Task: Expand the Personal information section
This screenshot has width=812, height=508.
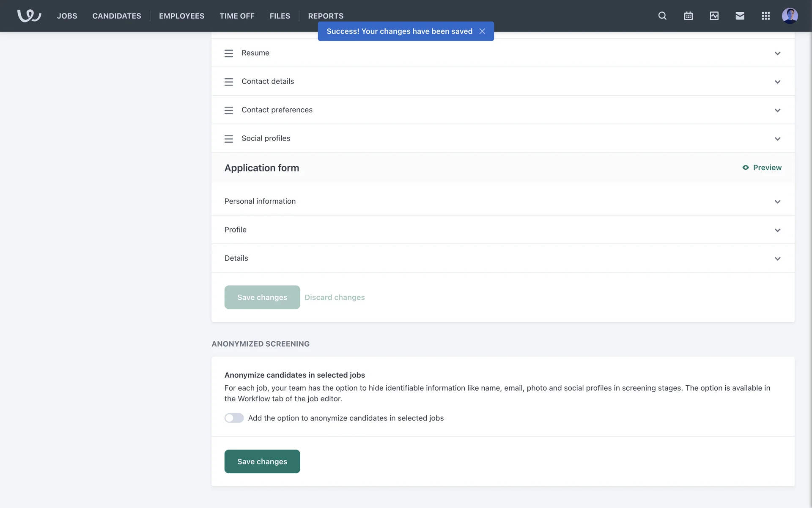Action: click(777, 202)
